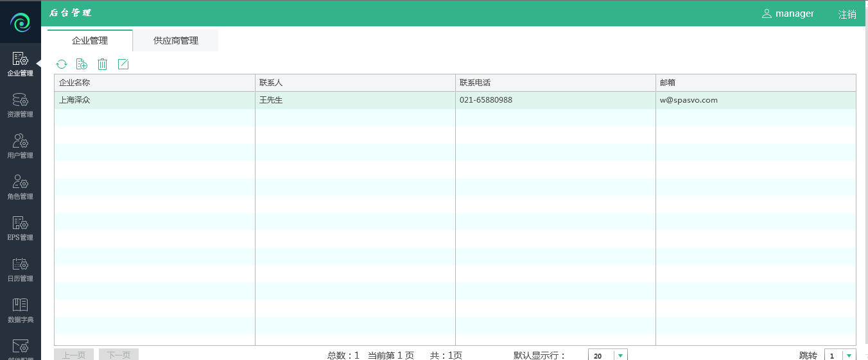
Task: Open EPS管理 in the sidebar
Action: point(21,229)
